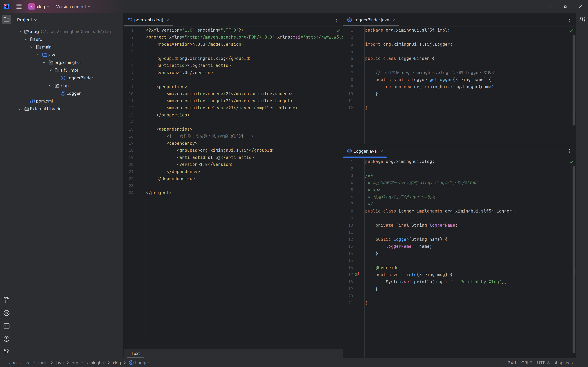Click the maven.compiler.release property line

coord(232,108)
